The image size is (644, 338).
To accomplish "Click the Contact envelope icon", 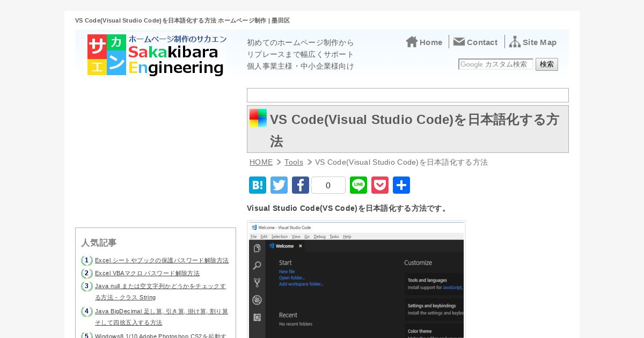I will click(459, 42).
